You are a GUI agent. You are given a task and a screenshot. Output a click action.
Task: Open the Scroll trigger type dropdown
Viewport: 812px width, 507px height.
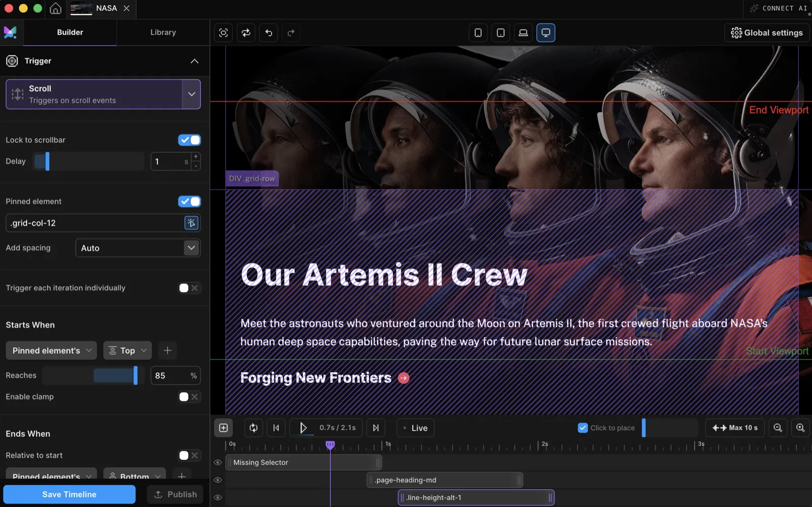click(191, 94)
